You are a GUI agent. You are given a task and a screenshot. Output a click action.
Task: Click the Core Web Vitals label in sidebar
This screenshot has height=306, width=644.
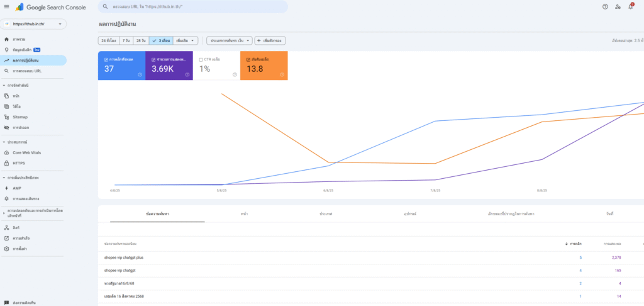click(x=26, y=152)
